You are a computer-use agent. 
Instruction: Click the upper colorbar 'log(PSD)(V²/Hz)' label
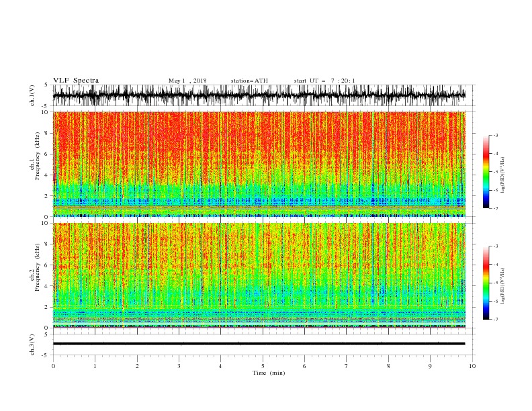502,175
